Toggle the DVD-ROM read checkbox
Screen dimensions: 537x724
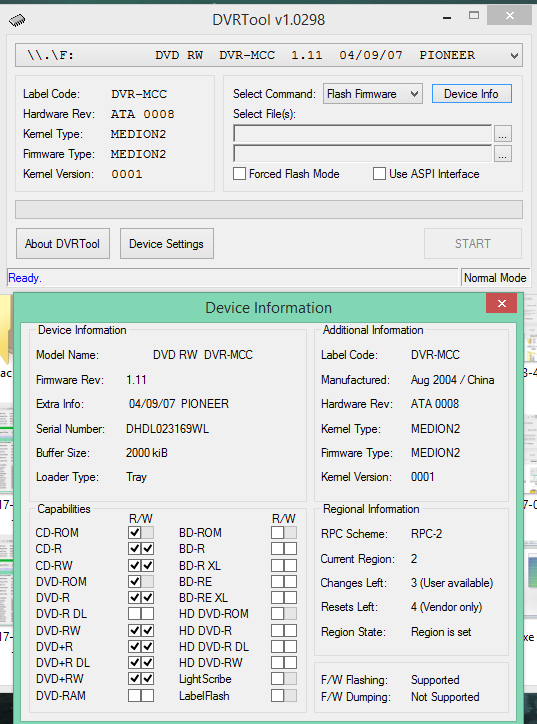134,581
